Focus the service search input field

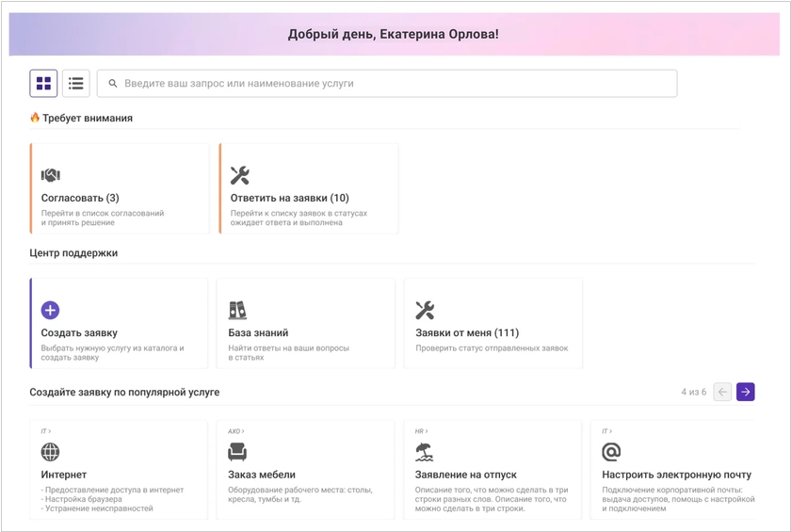tap(387, 83)
